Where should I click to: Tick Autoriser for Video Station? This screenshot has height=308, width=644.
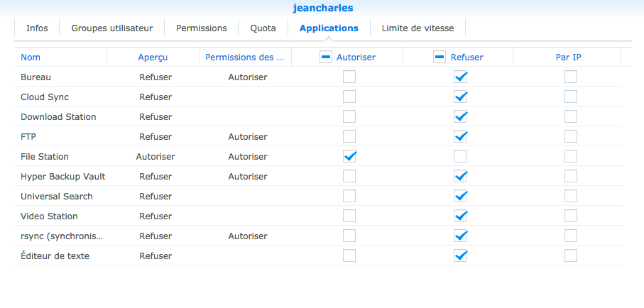(349, 216)
